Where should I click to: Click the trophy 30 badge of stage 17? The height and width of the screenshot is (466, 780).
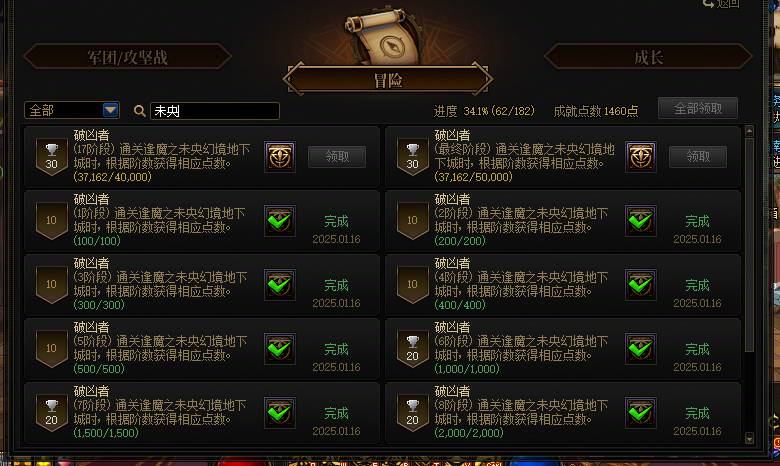[52, 157]
